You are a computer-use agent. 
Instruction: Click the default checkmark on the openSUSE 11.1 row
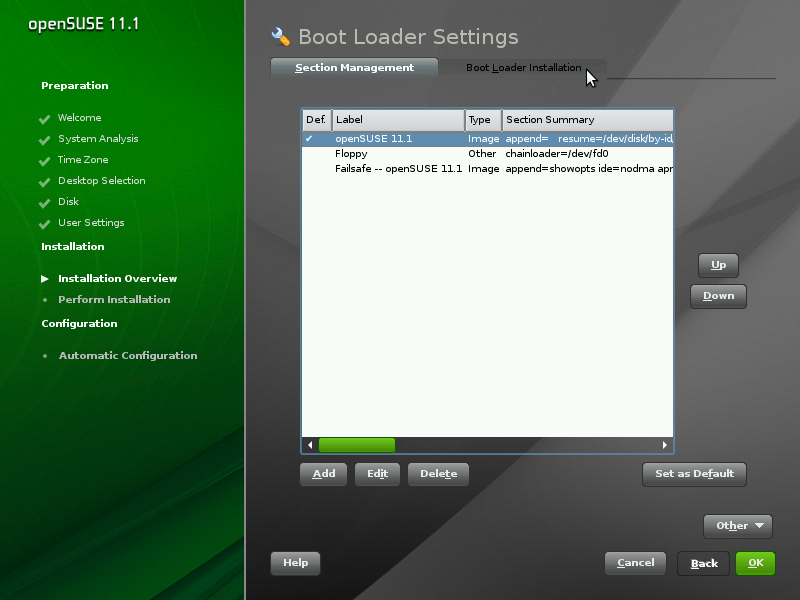click(x=309, y=139)
